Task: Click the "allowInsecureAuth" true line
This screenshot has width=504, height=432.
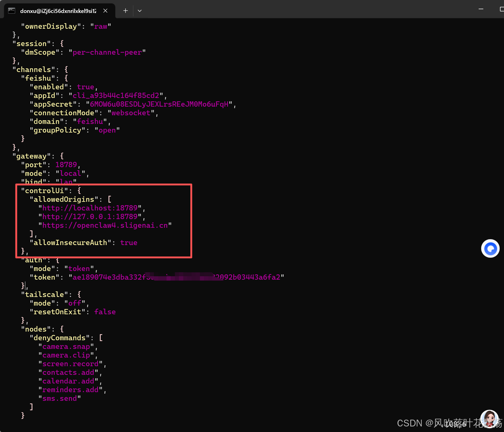Action: [x=83, y=243]
